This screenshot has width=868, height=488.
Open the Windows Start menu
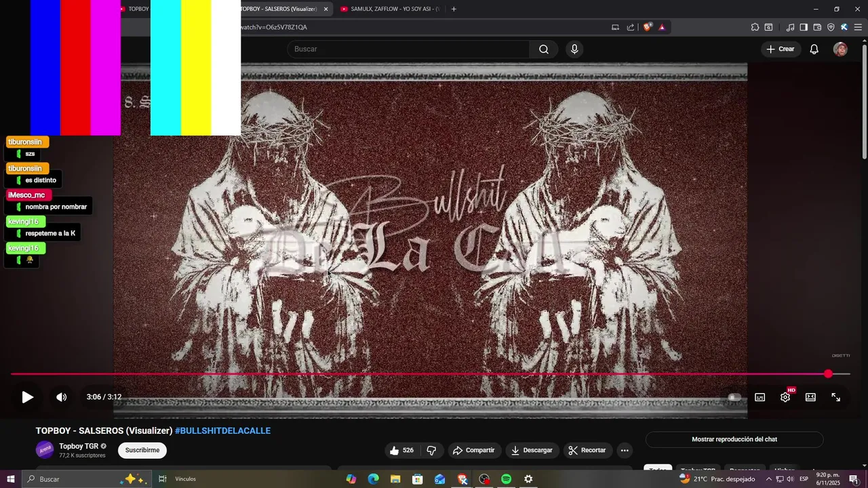pyautogui.click(x=10, y=479)
